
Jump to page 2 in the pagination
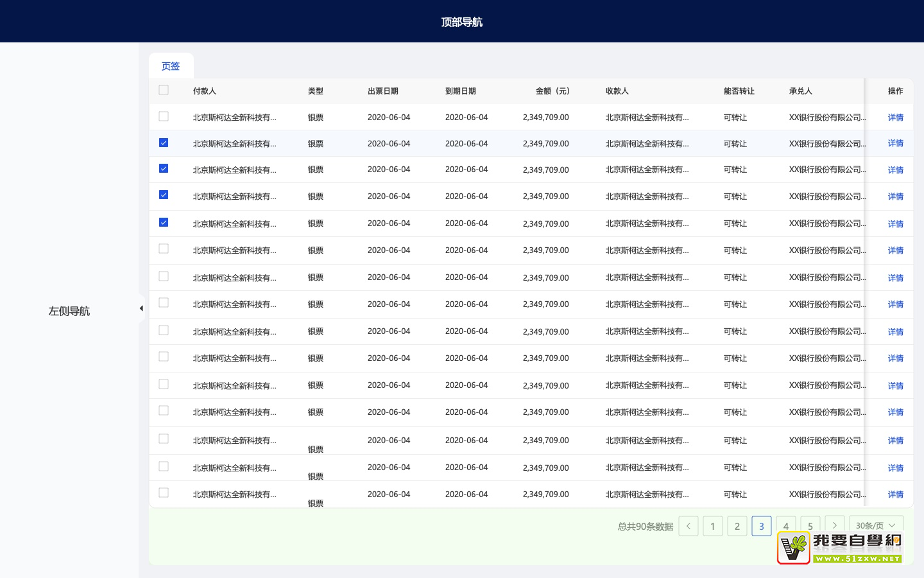pyautogui.click(x=737, y=526)
